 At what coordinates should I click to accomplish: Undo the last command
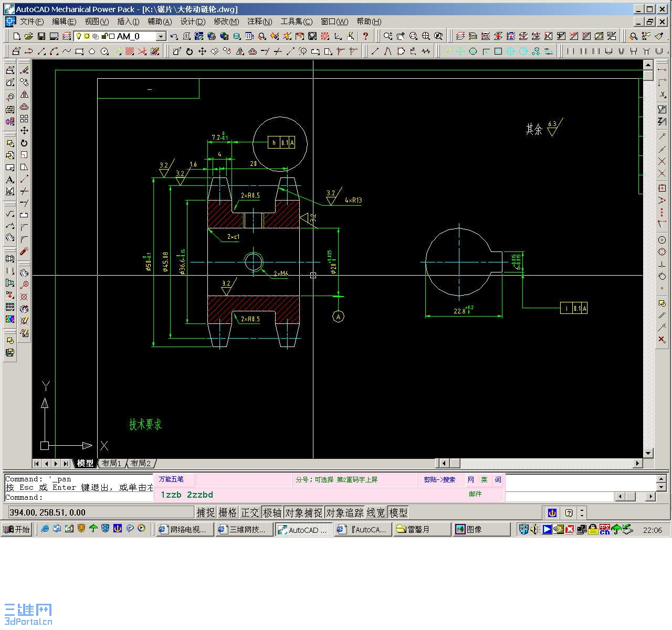(174, 36)
